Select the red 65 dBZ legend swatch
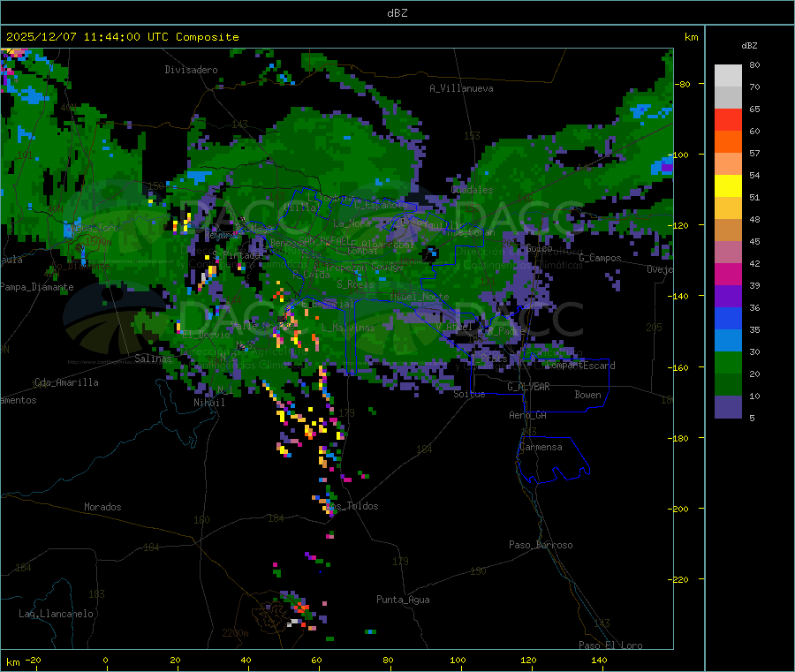The width and height of the screenshot is (795, 672). click(728, 119)
